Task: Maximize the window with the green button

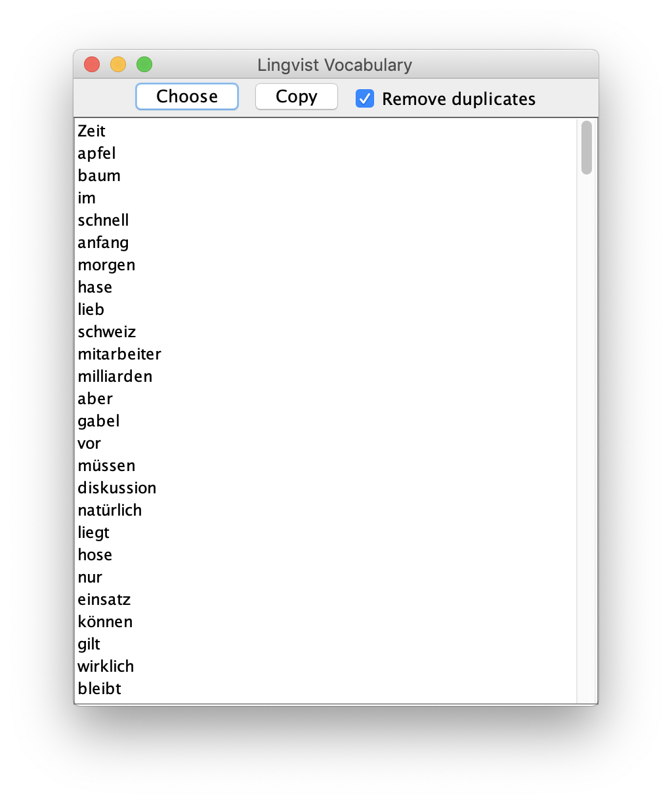Action: tap(144, 64)
